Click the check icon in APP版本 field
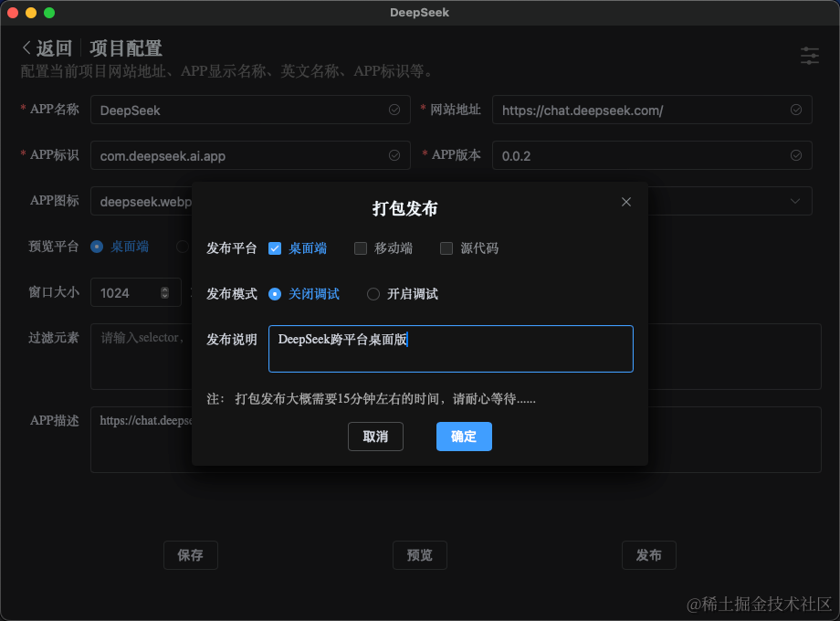 click(x=796, y=155)
